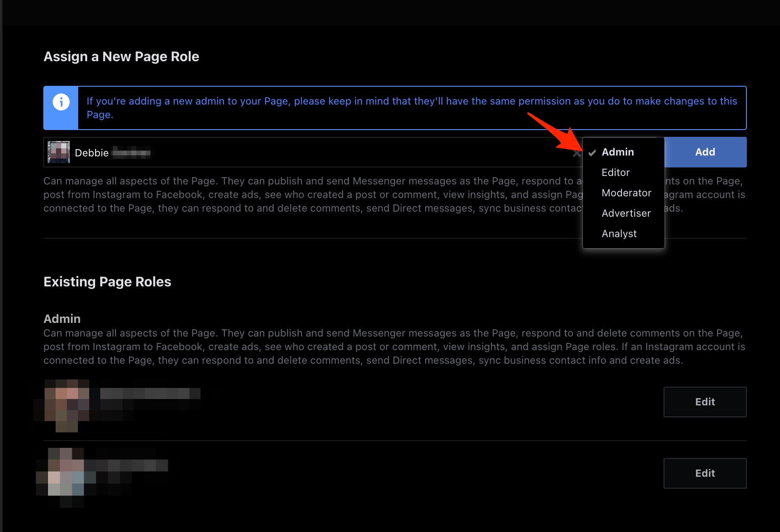Image resolution: width=780 pixels, height=532 pixels.
Task: Select the Admin role option
Action: (618, 152)
